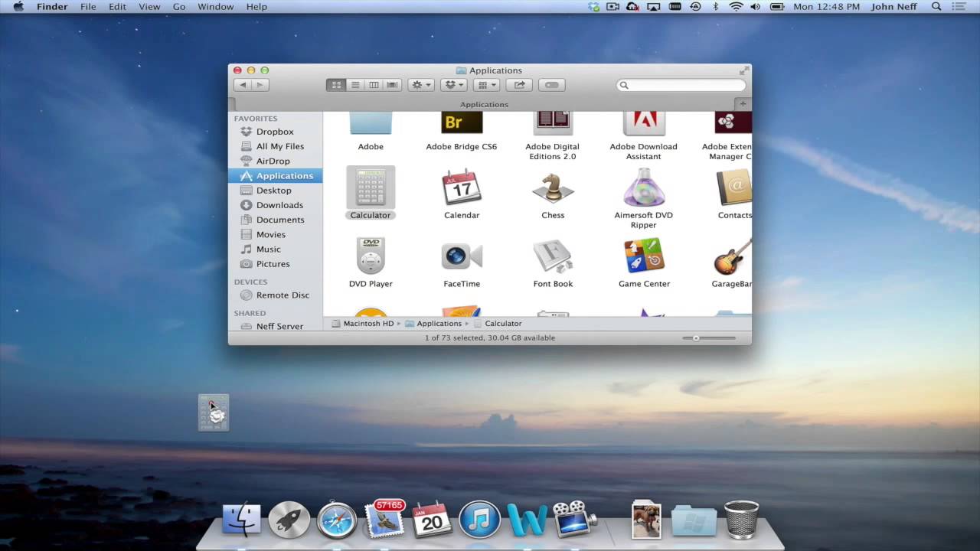The image size is (980, 551).
Task: Open Calendar icon in the Dock
Action: [x=432, y=520]
